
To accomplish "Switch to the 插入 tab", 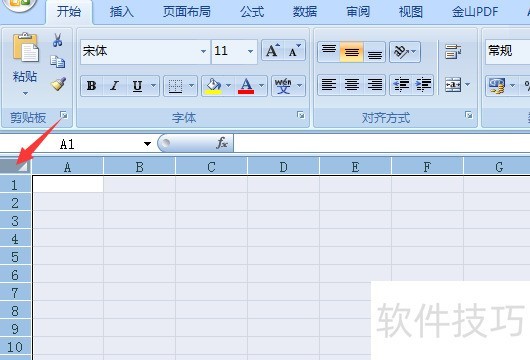I will coord(121,12).
